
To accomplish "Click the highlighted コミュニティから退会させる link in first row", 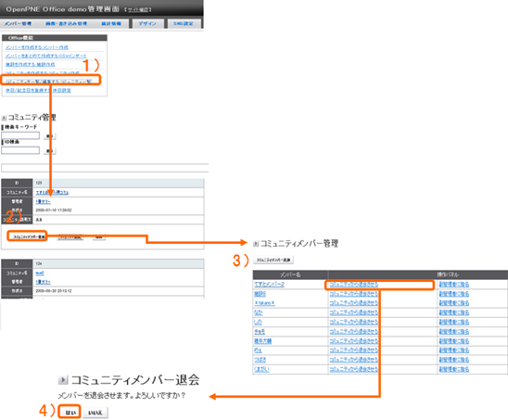I will (354, 285).
